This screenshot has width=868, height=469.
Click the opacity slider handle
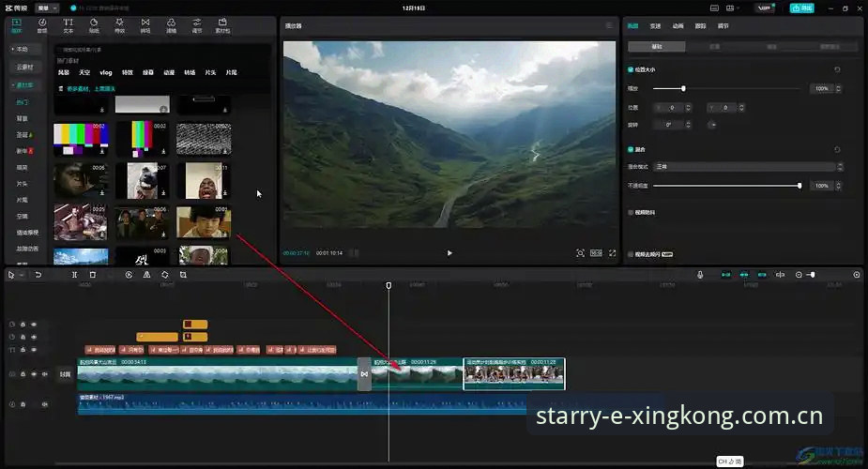(799, 186)
